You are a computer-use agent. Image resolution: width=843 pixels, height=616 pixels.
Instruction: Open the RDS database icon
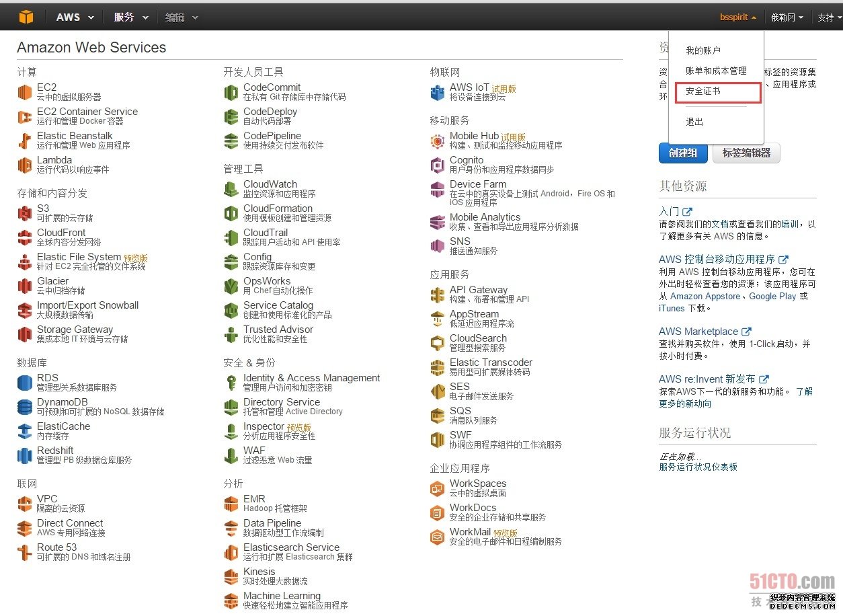pos(25,383)
